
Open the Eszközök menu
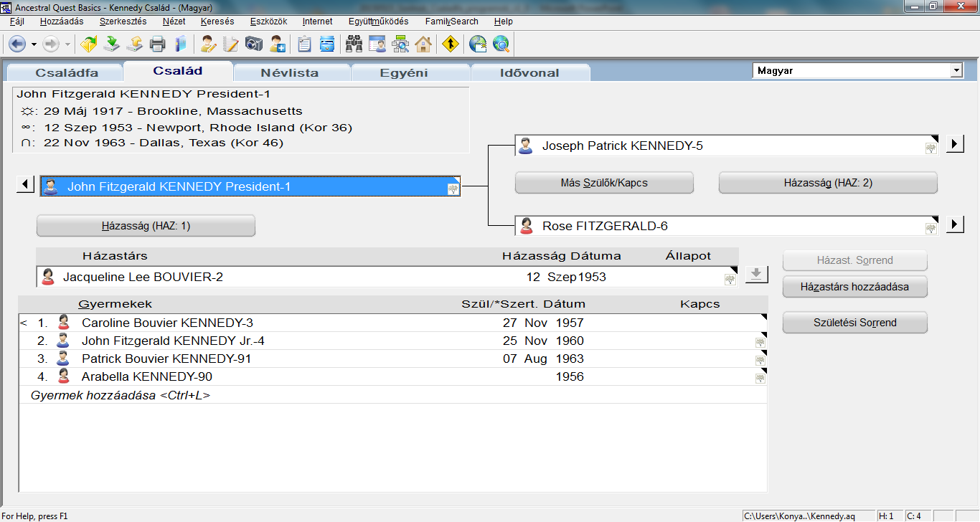pos(269,22)
